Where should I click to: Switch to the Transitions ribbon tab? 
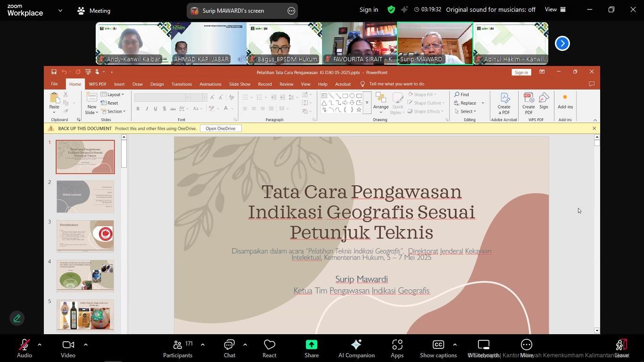[182, 84]
